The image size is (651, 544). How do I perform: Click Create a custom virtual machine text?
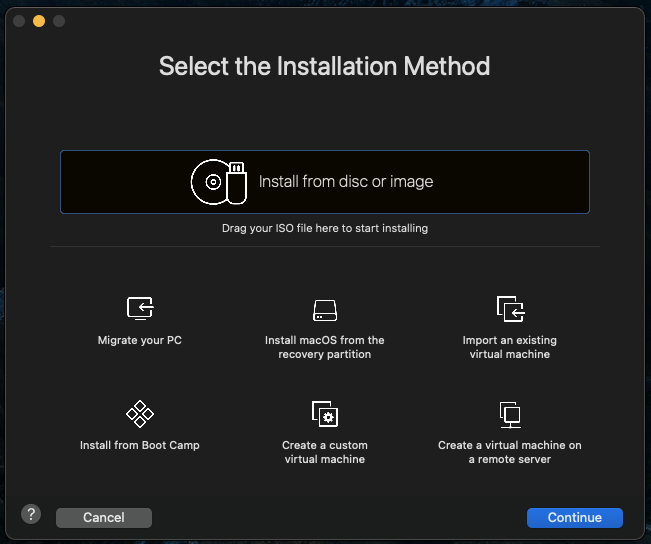coord(325,452)
